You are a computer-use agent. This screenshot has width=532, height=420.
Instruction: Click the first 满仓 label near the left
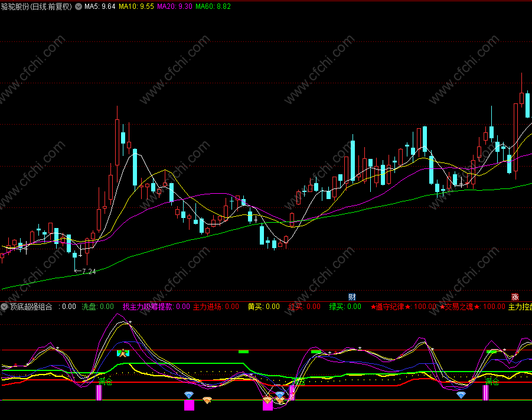point(105,382)
